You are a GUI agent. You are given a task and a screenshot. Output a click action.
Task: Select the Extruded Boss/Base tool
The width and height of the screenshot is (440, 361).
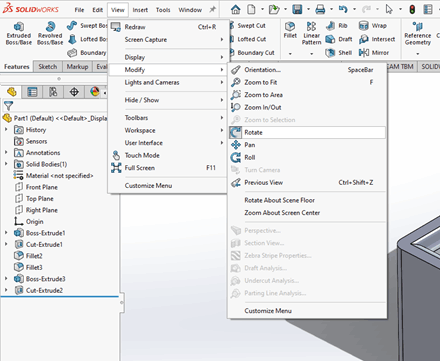point(19,33)
